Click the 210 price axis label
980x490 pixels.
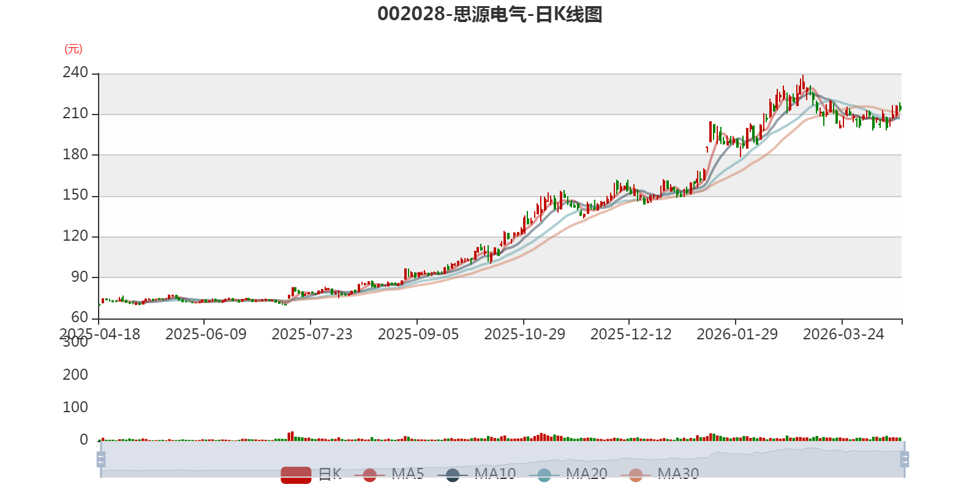click(x=75, y=113)
